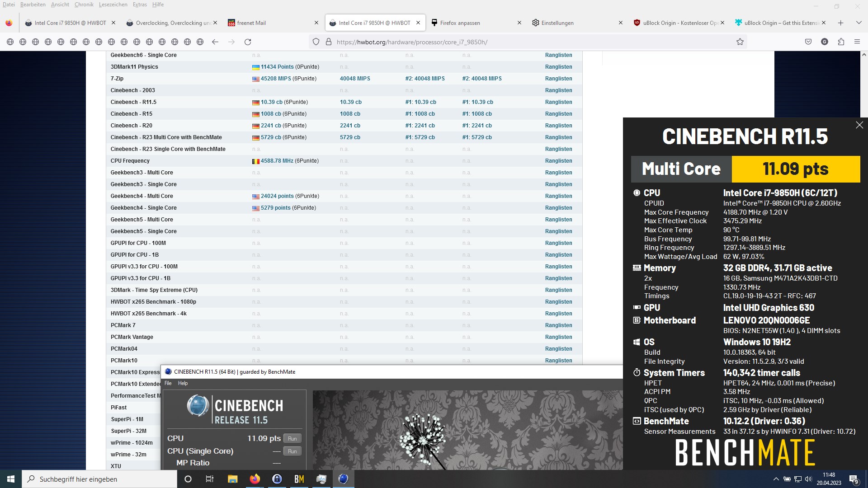Open Ranglisten link for 7-Zip row

click(558, 79)
